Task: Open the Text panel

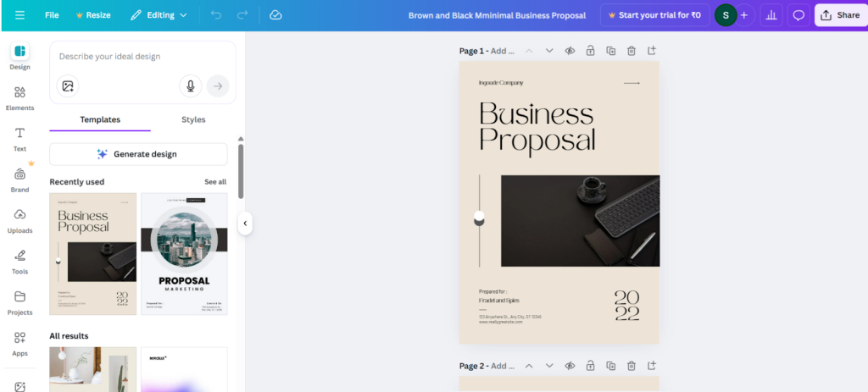Action: coord(20,140)
